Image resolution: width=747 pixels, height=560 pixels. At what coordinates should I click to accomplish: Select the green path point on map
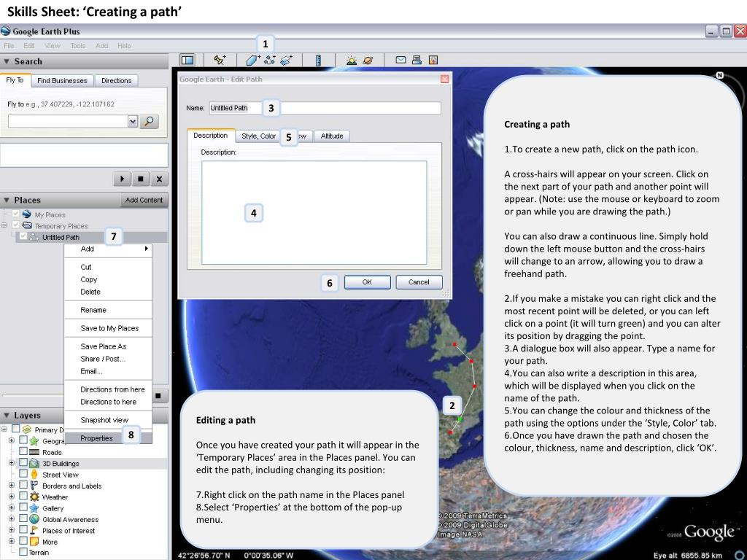point(460,419)
